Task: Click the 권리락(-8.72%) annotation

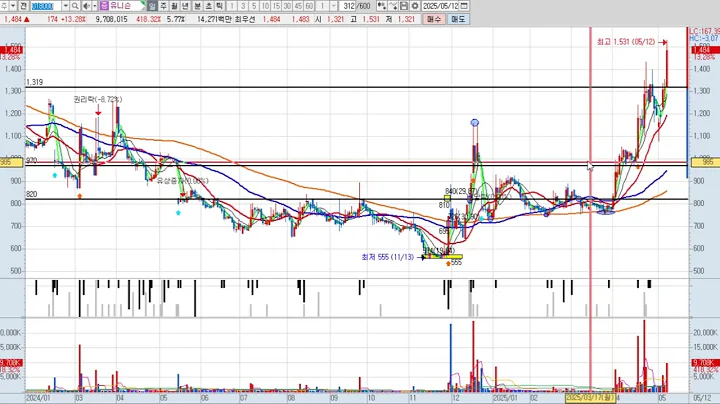Action: [x=98, y=99]
